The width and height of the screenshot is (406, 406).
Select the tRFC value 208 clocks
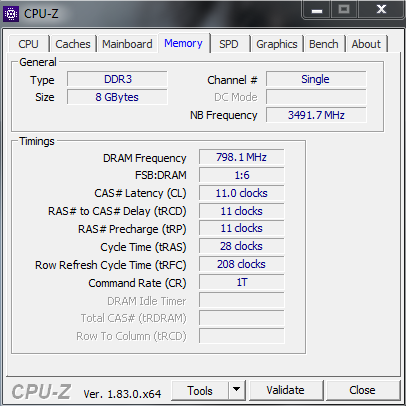tap(242, 265)
